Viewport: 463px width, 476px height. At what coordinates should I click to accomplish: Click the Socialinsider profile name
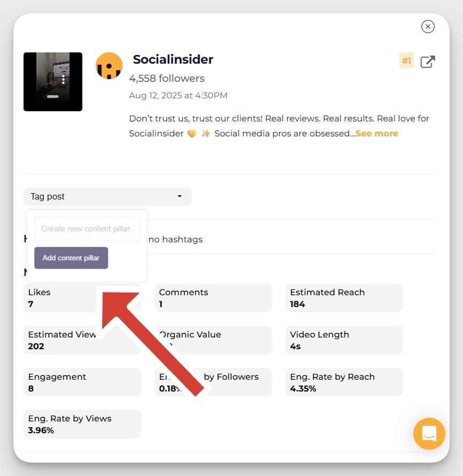click(x=173, y=59)
